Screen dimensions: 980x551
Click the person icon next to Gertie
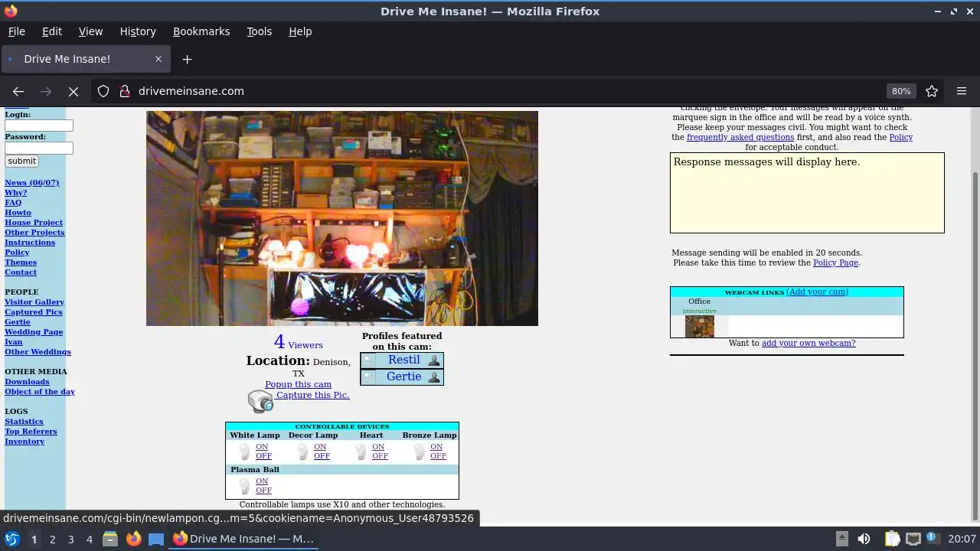click(x=434, y=377)
